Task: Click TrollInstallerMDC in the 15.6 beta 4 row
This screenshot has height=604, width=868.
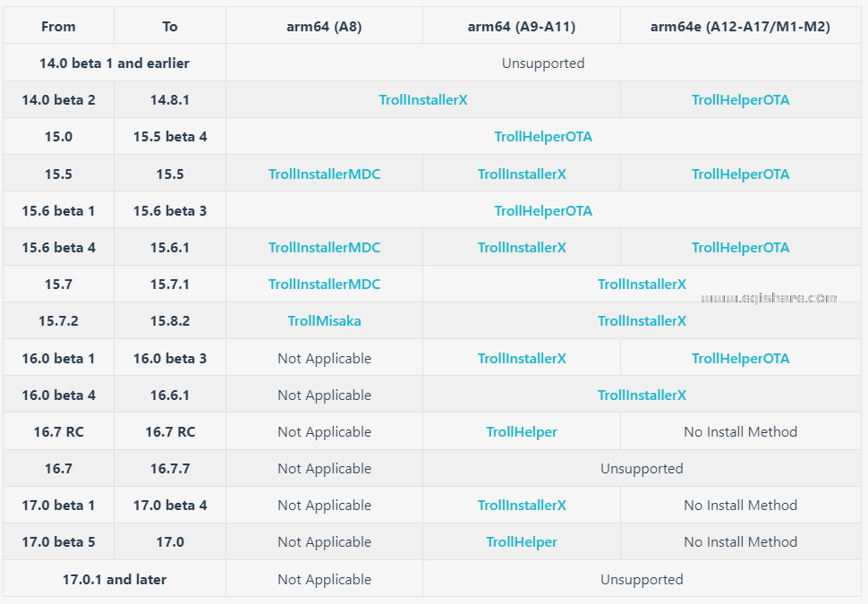Action: tap(324, 248)
